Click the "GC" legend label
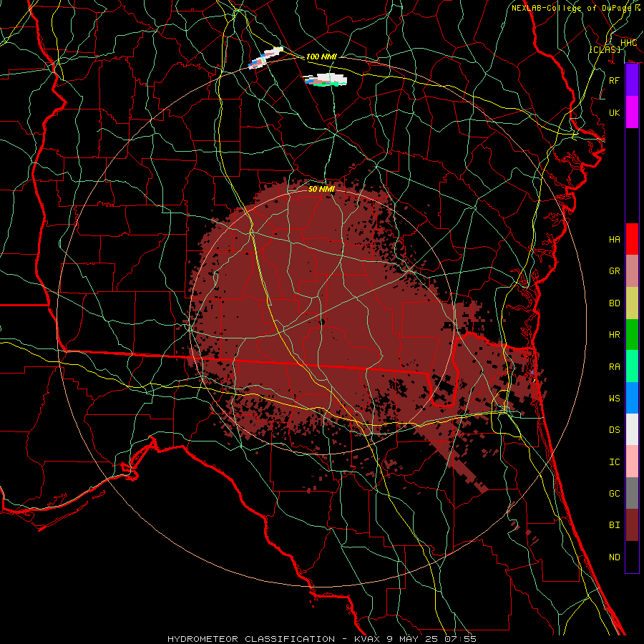 (615, 494)
